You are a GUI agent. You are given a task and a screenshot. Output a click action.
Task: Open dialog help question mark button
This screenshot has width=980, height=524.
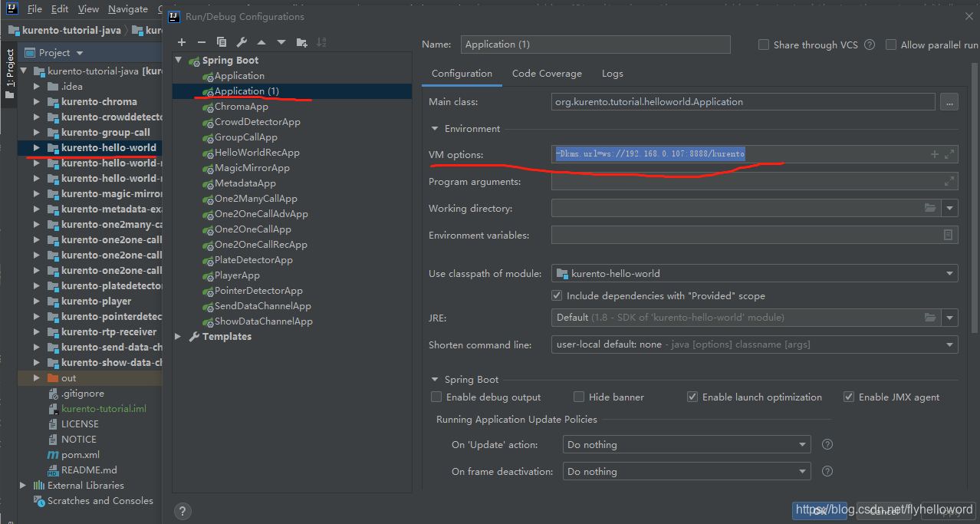click(183, 511)
